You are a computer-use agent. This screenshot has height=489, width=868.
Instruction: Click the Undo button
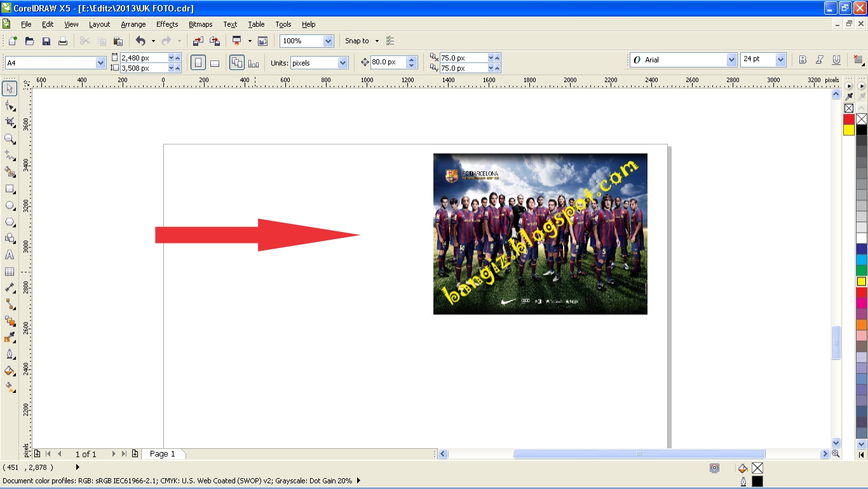click(x=140, y=40)
